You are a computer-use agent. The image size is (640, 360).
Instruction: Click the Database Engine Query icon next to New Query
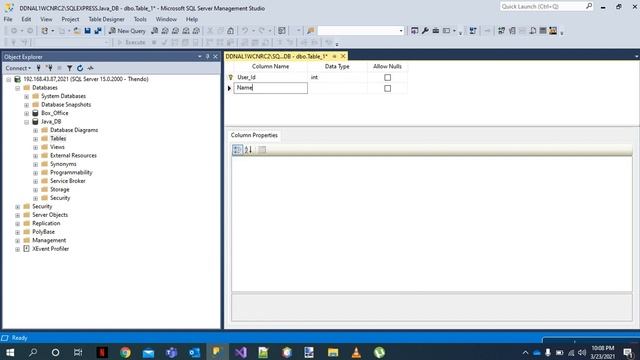coord(154,31)
